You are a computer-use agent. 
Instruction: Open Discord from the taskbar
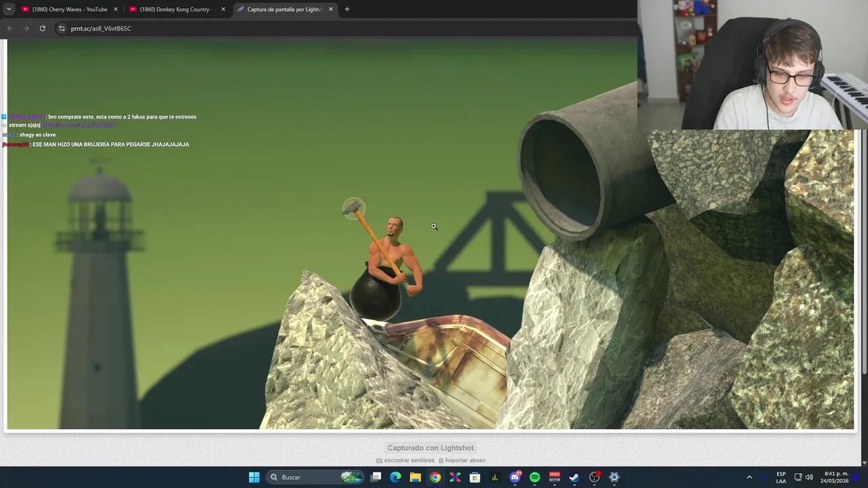tap(515, 477)
